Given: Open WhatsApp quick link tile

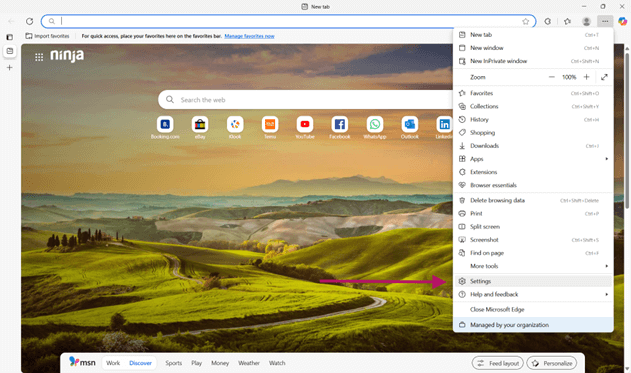Looking at the screenshot, I should [x=375, y=128].
